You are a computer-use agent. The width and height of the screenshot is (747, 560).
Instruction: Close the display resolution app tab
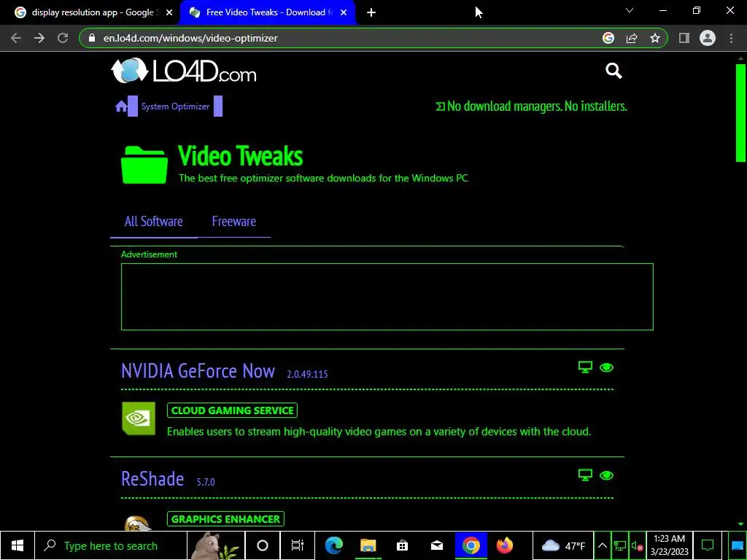tap(169, 12)
